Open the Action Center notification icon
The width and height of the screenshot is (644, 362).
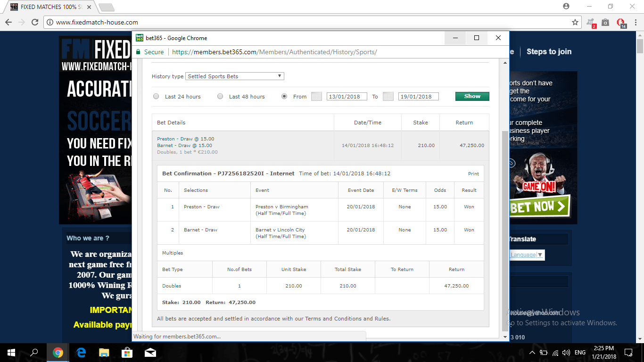point(628,353)
